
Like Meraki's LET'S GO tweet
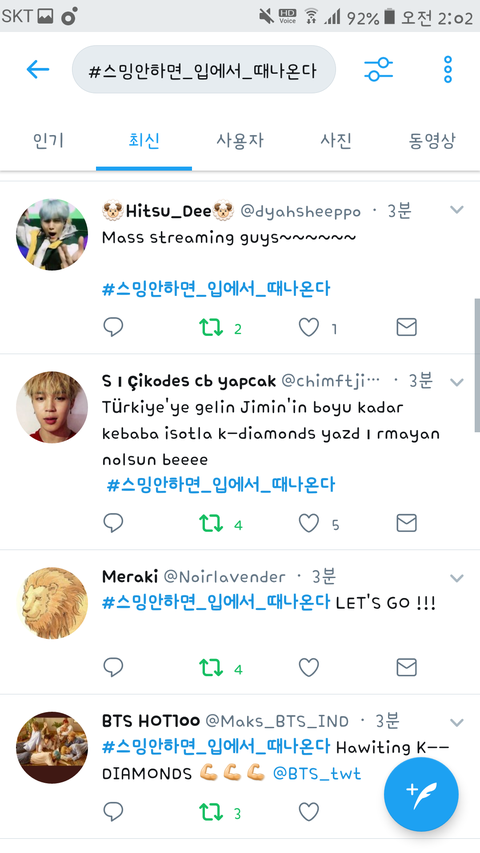[309, 667]
